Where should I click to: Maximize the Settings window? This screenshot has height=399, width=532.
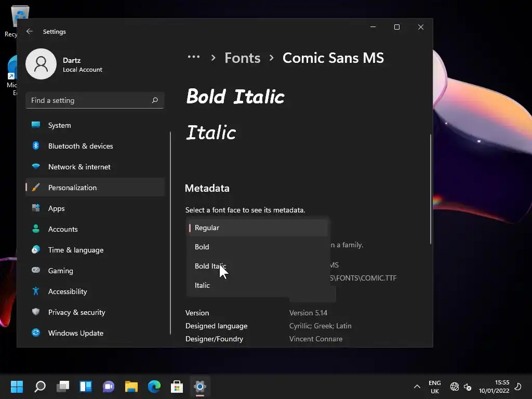pos(396,27)
